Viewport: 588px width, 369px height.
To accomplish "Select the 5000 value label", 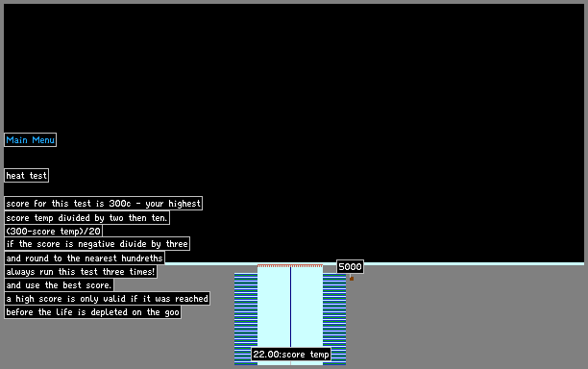I will [350, 266].
